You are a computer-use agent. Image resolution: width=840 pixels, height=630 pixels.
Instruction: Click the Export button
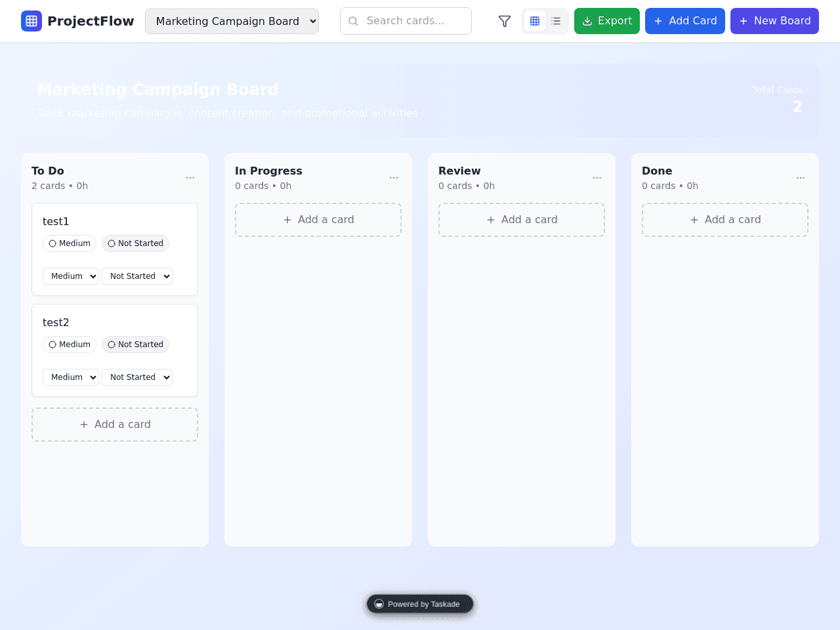click(607, 21)
